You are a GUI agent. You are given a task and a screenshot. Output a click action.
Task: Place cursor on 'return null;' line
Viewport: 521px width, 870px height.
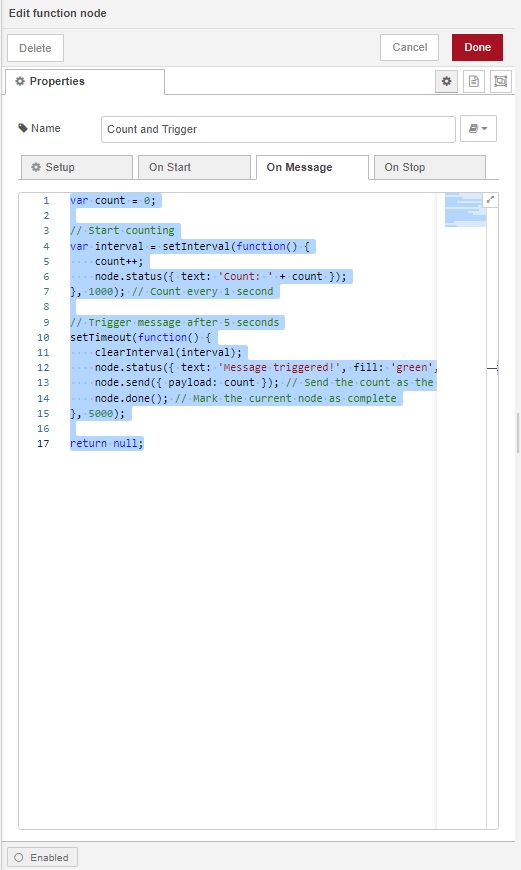click(107, 443)
